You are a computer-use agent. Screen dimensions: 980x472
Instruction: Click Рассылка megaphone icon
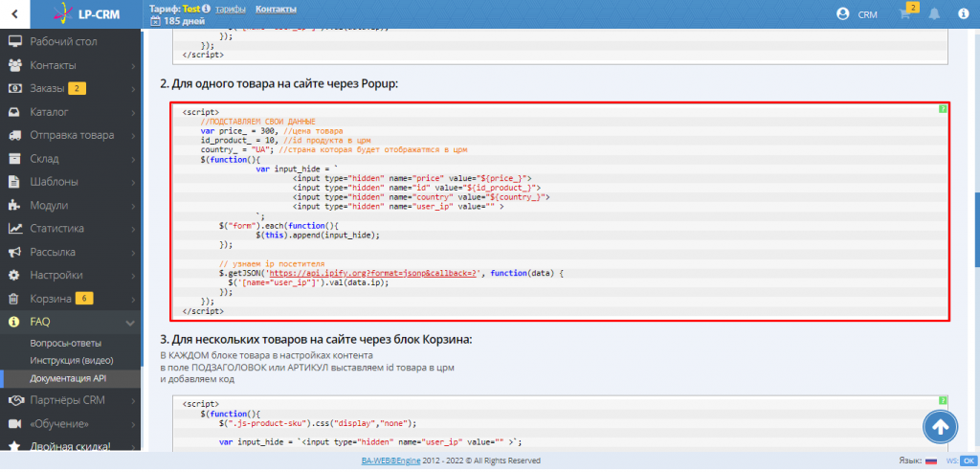(15, 252)
